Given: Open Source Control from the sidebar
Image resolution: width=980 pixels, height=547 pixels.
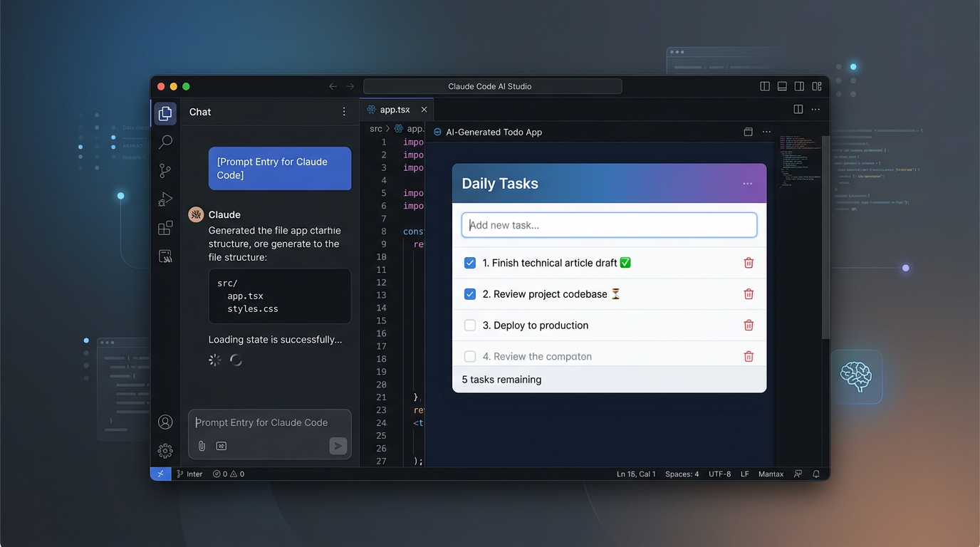Looking at the screenshot, I should pos(165,170).
